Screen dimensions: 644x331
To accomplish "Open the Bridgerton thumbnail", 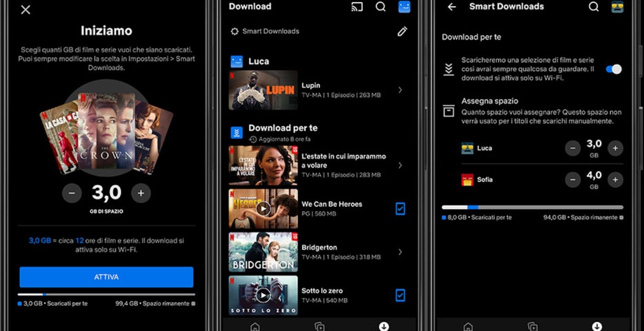I will pyautogui.click(x=263, y=252).
